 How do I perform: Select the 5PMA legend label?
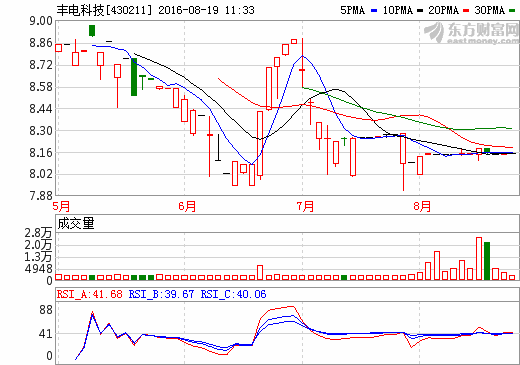(x=352, y=10)
